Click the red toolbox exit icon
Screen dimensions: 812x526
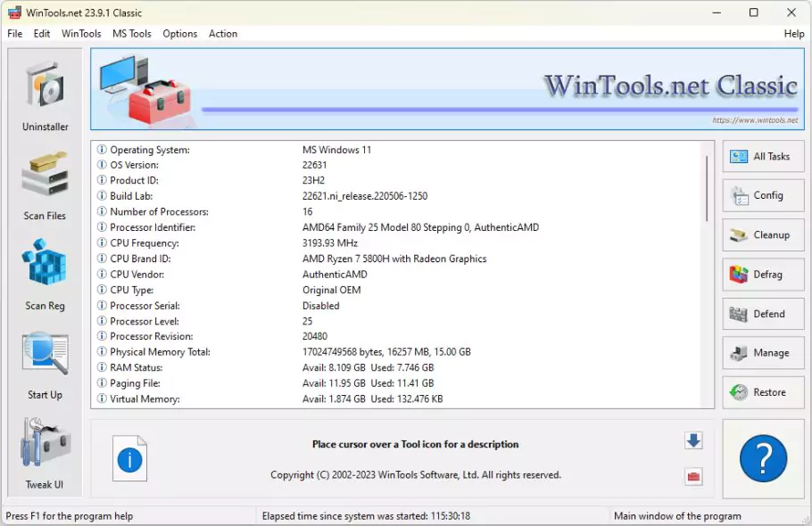(693, 475)
